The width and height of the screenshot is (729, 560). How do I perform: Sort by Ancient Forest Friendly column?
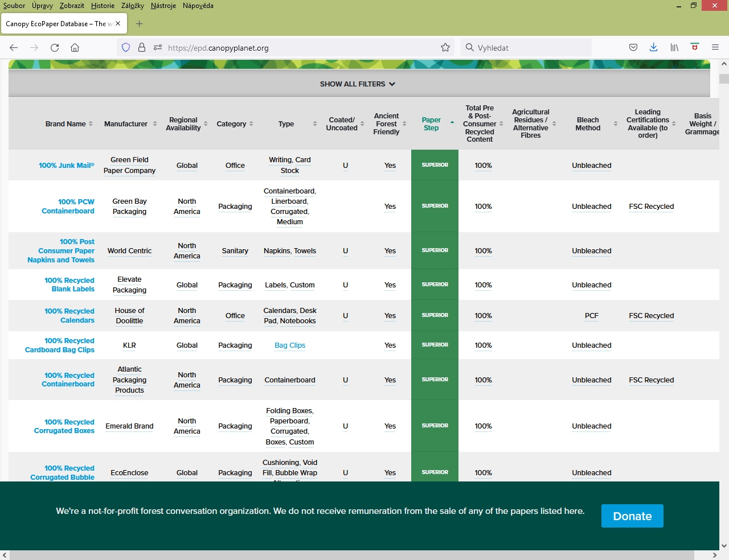point(390,124)
